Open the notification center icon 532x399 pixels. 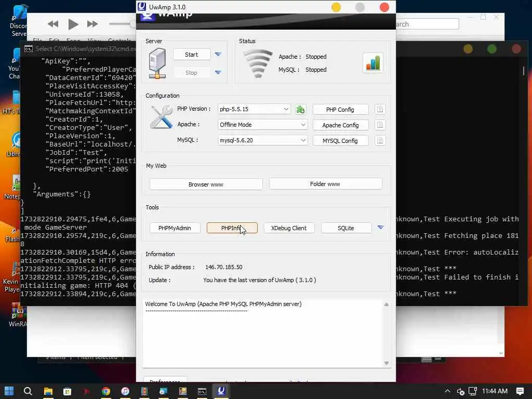(x=520, y=391)
